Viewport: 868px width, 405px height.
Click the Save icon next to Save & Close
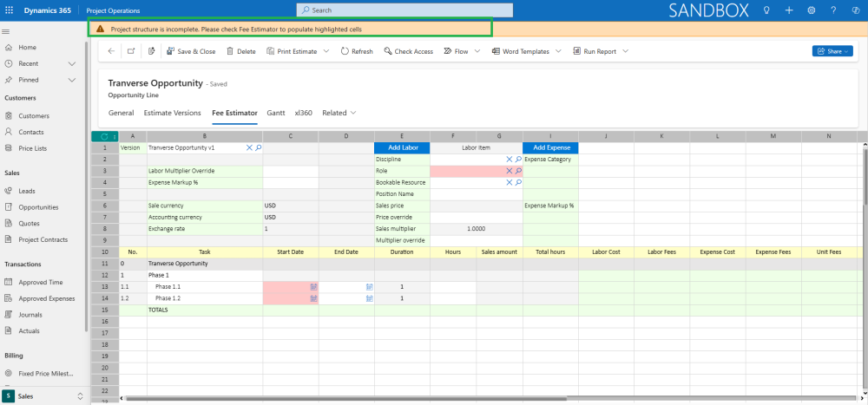click(152, 51)
